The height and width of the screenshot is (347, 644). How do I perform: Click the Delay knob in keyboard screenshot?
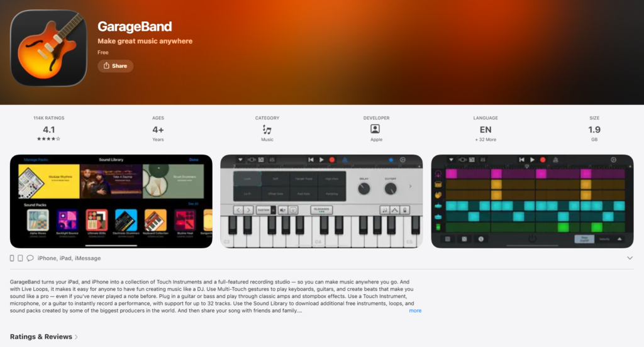coord(364,189)
